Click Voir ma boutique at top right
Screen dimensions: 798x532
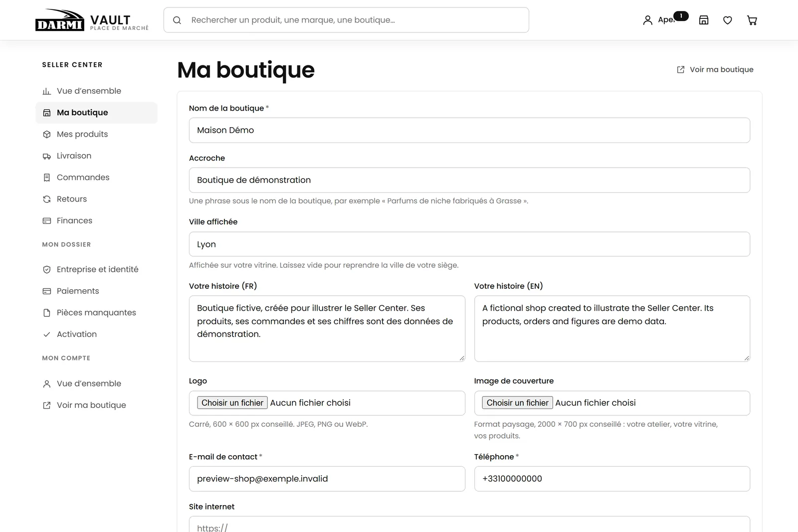pos(715,70)
